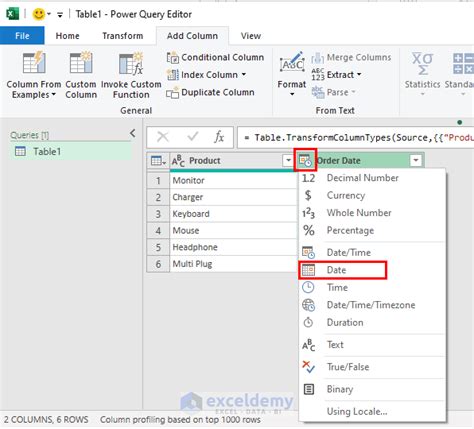The height and width of the screenshot is (429, 474).
Task: Select the Multi Plug cell
Action: (x=233, y=264)
